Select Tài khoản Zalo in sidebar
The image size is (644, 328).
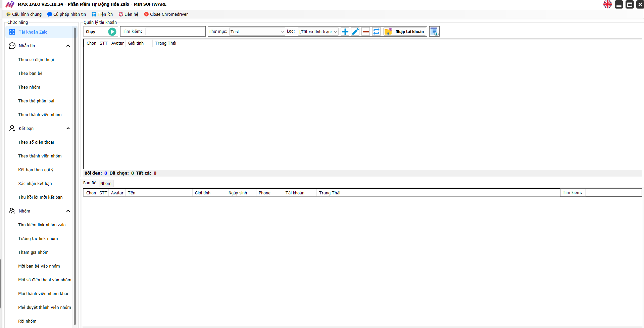(x=33, y=32)
